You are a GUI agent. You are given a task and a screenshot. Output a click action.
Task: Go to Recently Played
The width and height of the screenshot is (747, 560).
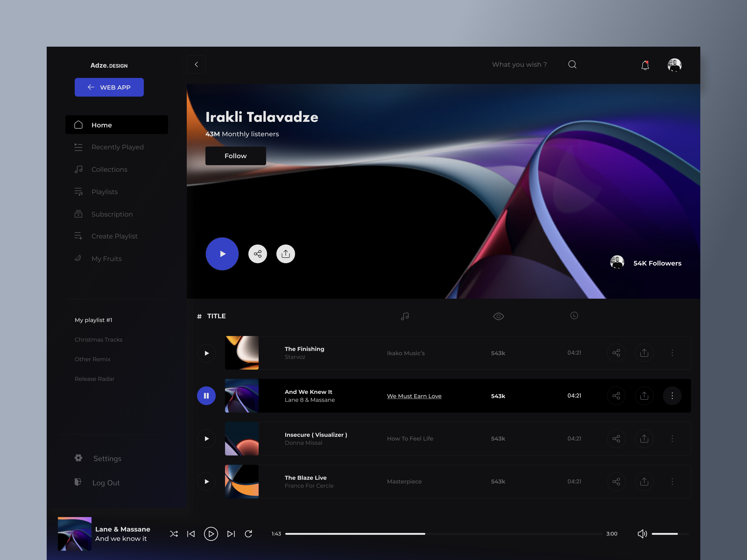[x=117, y=147]
